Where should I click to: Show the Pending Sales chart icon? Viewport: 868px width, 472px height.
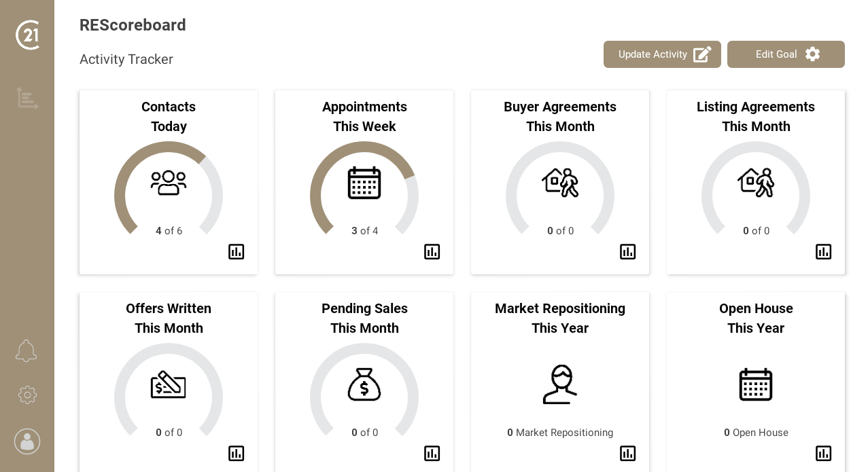pyautogui.click(x=432, y=454)
